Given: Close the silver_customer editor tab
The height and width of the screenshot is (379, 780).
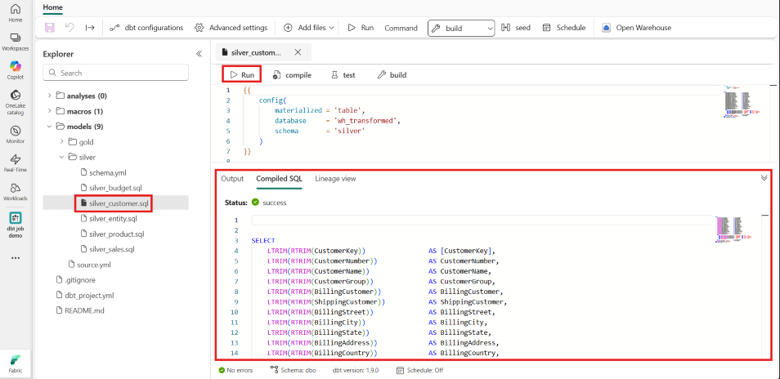Looking at the screenshot, I should click(x=297, y=52).
